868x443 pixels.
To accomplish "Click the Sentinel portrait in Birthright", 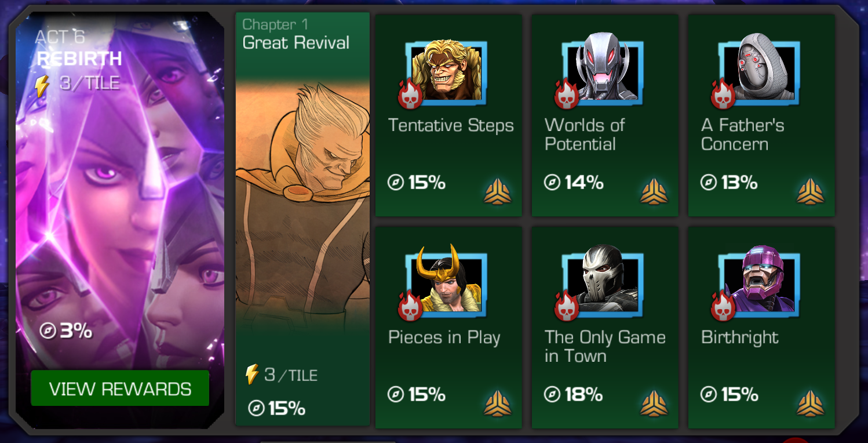I will click(759, 281).
